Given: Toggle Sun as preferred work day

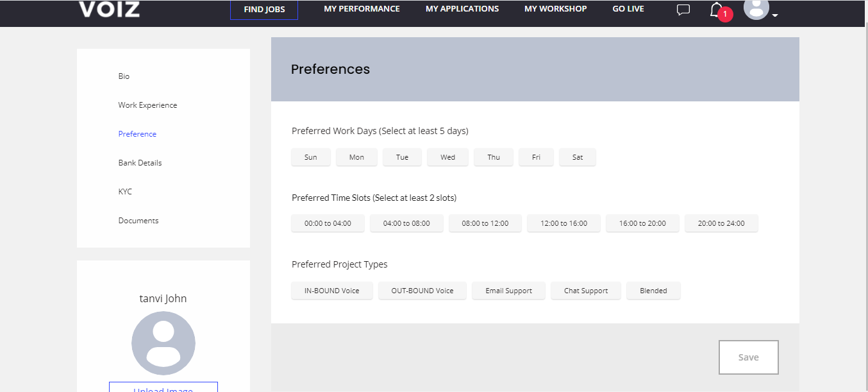Looking at the screenshot, I should pyautogui.click(x=311, y=157).
